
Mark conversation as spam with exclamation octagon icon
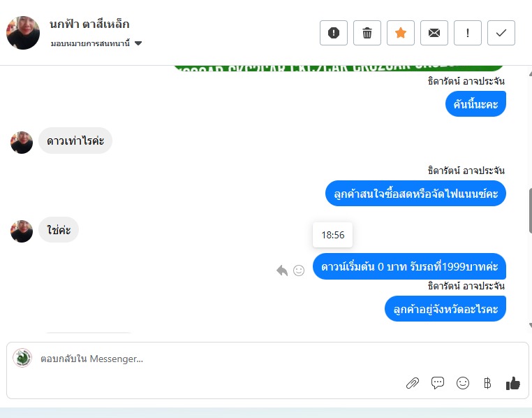click(x=334, y=33)
